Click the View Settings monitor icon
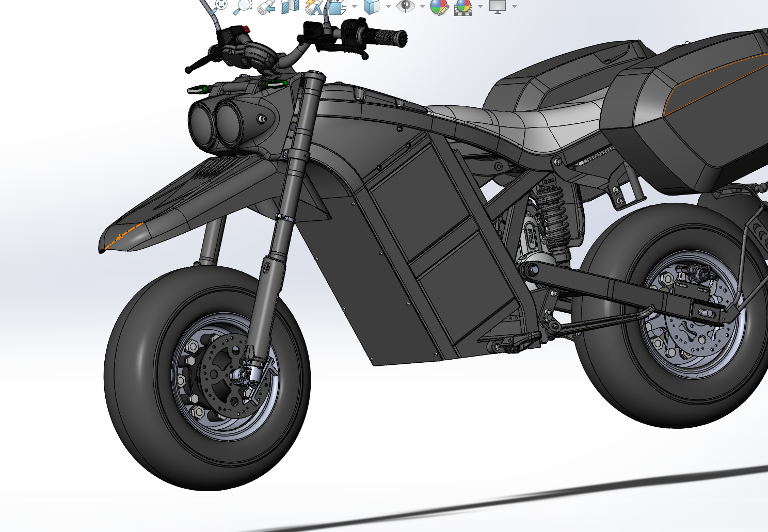Image resolution: width=768 pixels, height=532 pixels. 498,6
